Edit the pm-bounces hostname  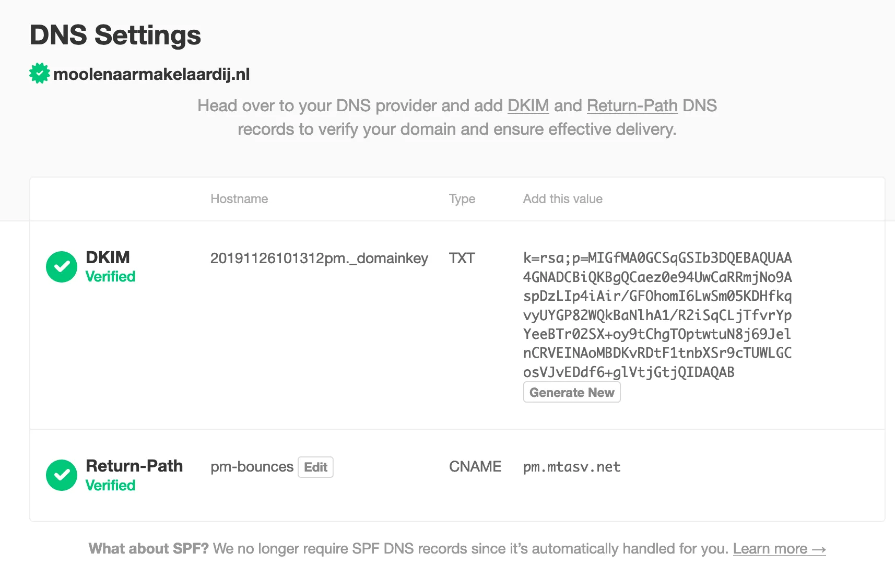point(315,467)
